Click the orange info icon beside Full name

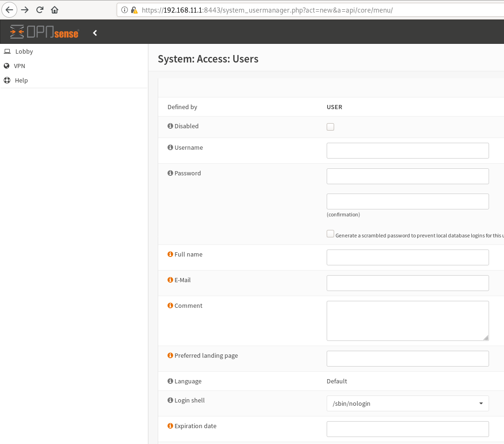(x=170, y=255)
